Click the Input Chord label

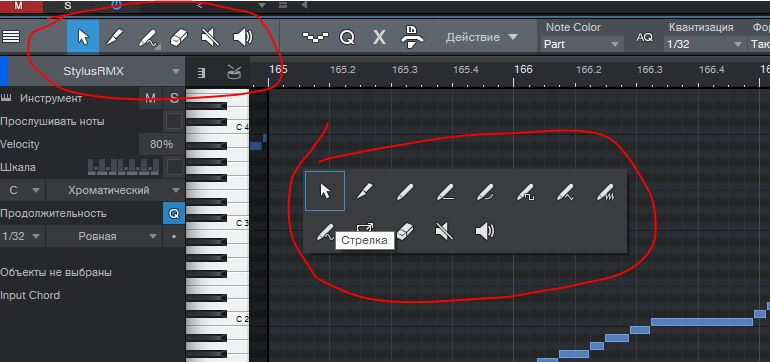pos(30,295)
